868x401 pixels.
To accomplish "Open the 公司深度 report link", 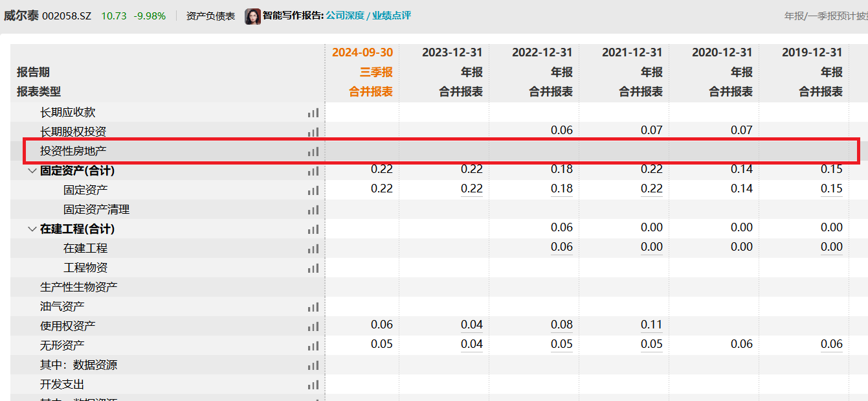I will point(345,16).
